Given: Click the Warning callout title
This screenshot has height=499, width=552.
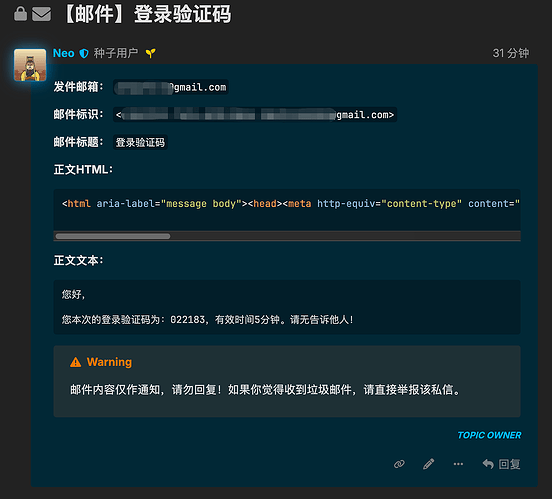Looking at the screenshot, I should [109, 362].
